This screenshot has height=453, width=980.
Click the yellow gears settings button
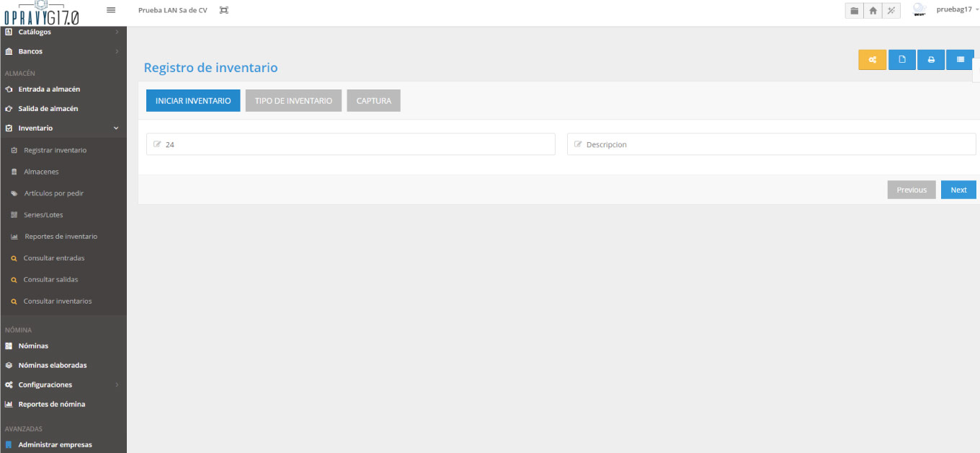pyautogui.click(x=872, y=60)
